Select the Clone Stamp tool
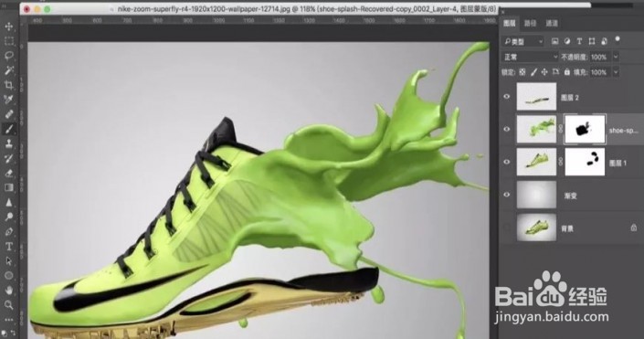The height and width of the screenshot is (339, 644). click(x=8, y=143)
